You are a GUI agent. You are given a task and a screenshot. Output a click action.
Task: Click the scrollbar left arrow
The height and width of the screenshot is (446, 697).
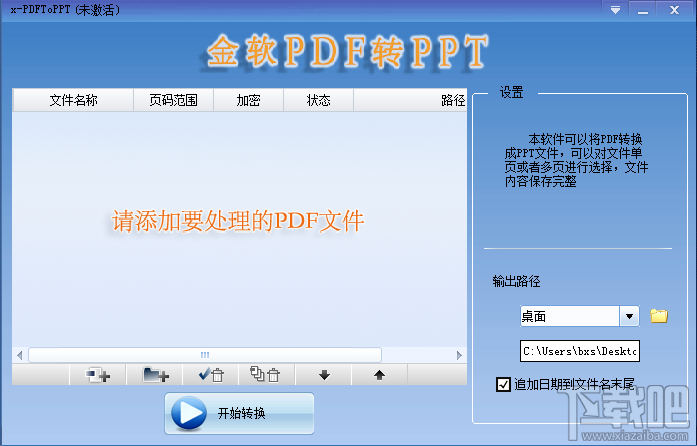[20, 355]
